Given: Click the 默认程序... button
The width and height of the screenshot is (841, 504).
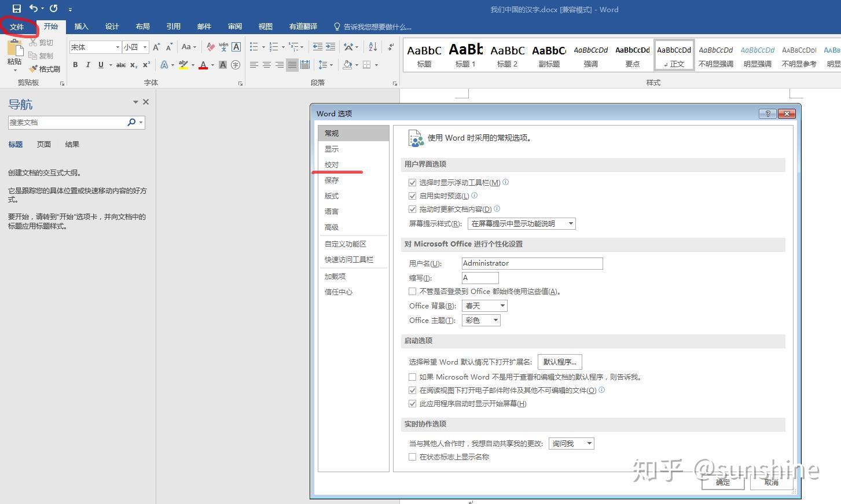Looking at the screenshot, I should [x=560, y=362].
